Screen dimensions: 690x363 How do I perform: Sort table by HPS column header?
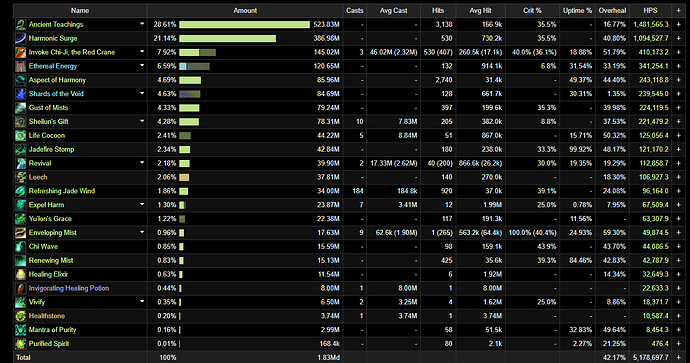[x=650, y=11]
